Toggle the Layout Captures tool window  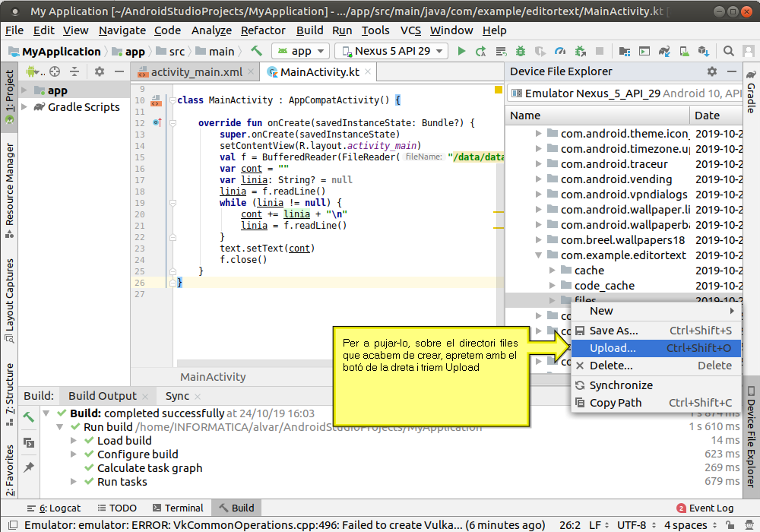click(x=9, y=301)
